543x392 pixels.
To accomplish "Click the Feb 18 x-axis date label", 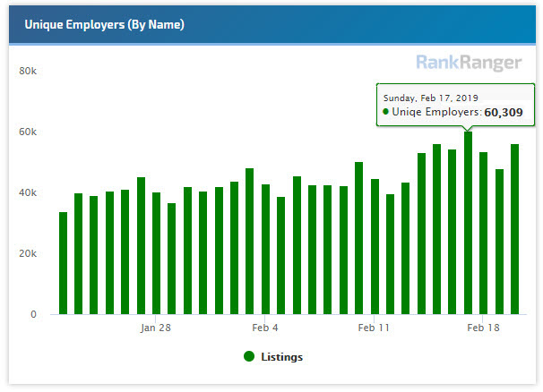I will tap(483, 328).
